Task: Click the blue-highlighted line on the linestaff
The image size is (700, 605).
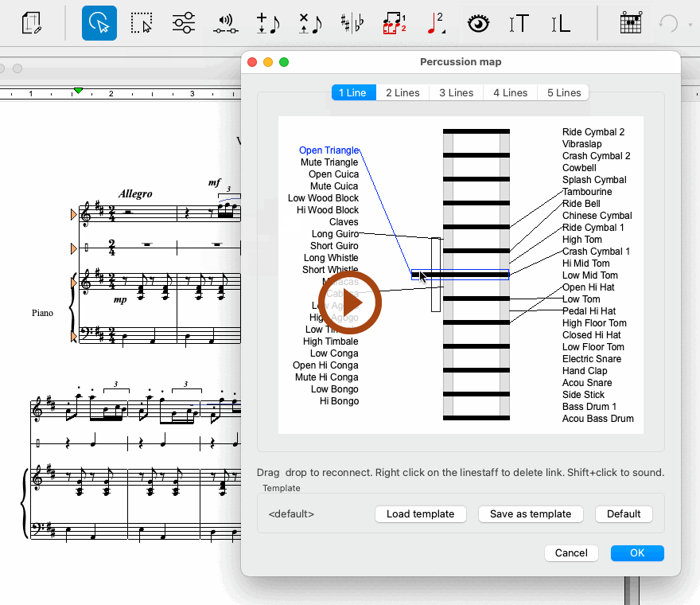Action: coord(461,275)
